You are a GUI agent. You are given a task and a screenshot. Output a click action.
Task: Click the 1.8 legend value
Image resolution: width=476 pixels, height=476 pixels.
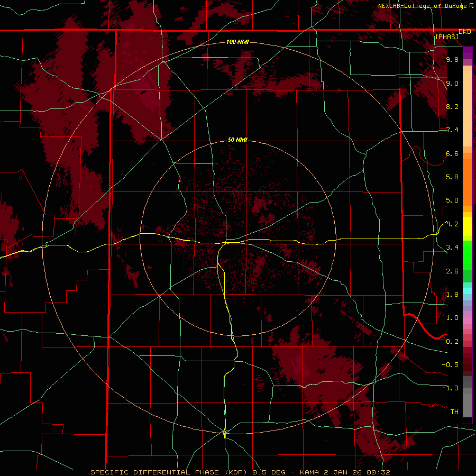[452, 295]
